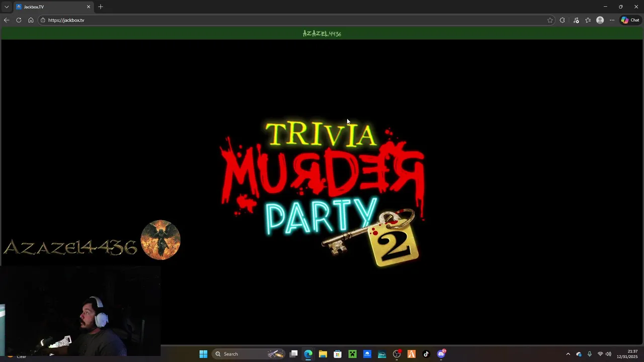Open the Favorites list icon
This screenshot has width=644, height=362.
coord(588,20)
